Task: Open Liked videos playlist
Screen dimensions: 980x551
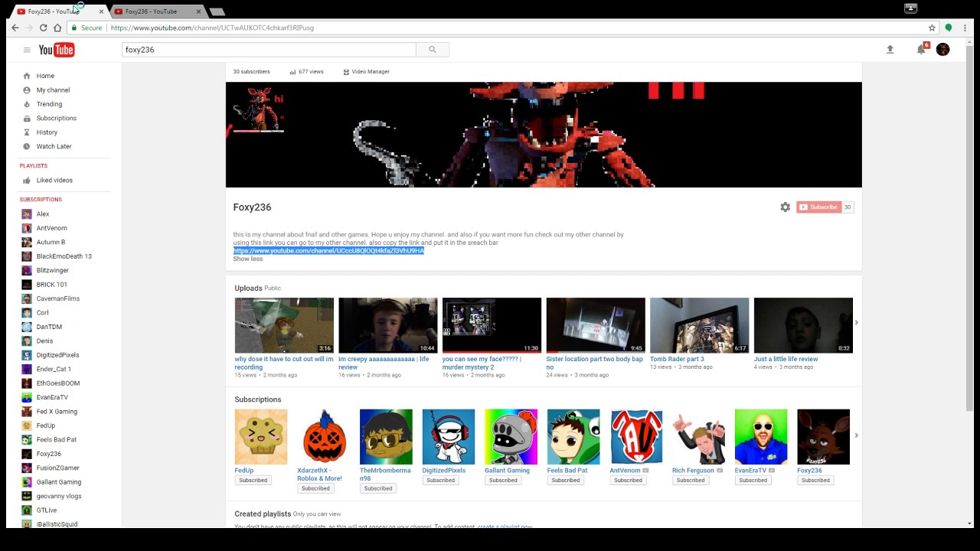Action: click(x=54, y=181)
